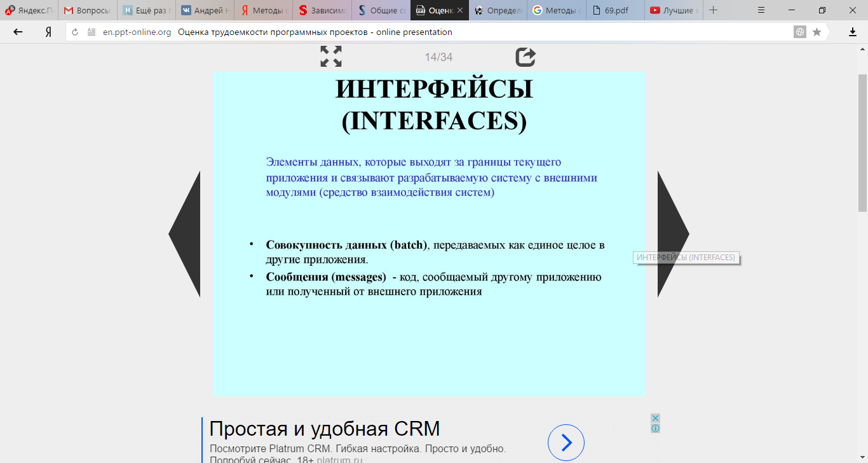868x463 pixels.
Task: Open the Yandex home Я button
Action: [48, 32]
